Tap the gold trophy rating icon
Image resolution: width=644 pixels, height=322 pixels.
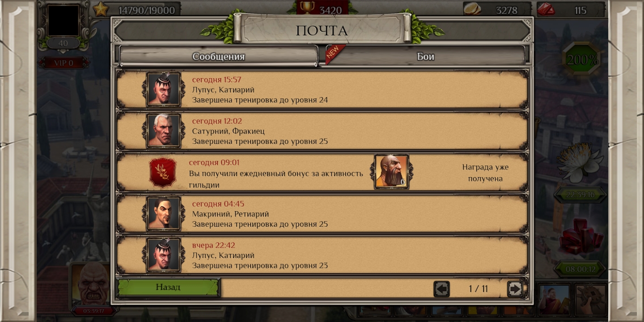[307, 7]
